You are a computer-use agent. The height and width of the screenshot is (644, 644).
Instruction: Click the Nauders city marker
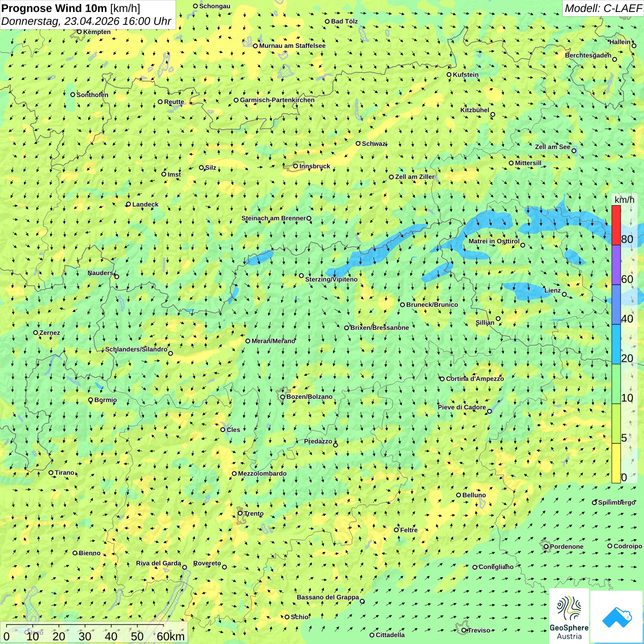[x=116, y=276]
